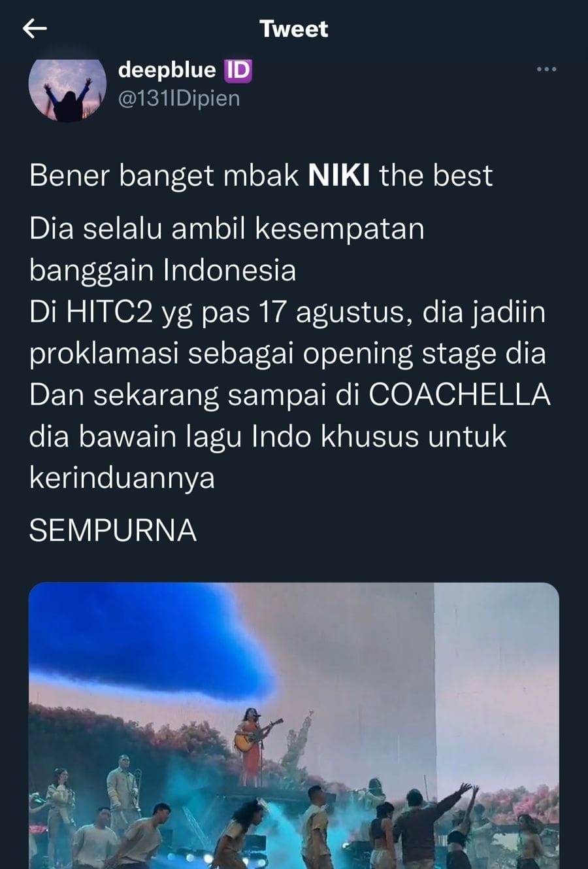This screenshot has width=588, height=869.
Task: Tap the trombone player on the image's left
Action: [x=123, y=791]
